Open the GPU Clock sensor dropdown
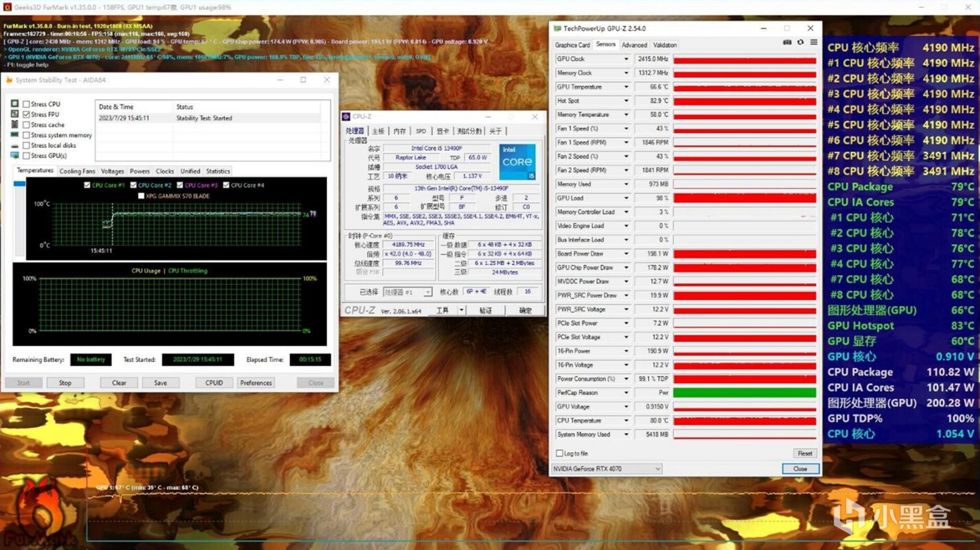The width and height of the screenshot is (980, 550). click(626, 59)
